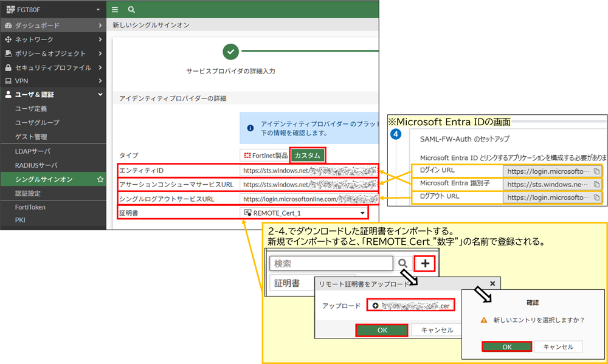Click the FGT80F device logo icon

click(x=10, y=10)
